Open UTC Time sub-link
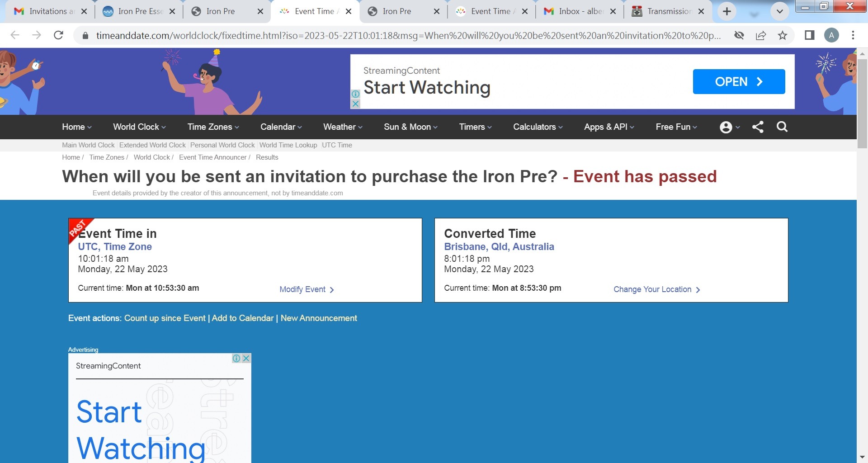 click(x=337, y=145)
